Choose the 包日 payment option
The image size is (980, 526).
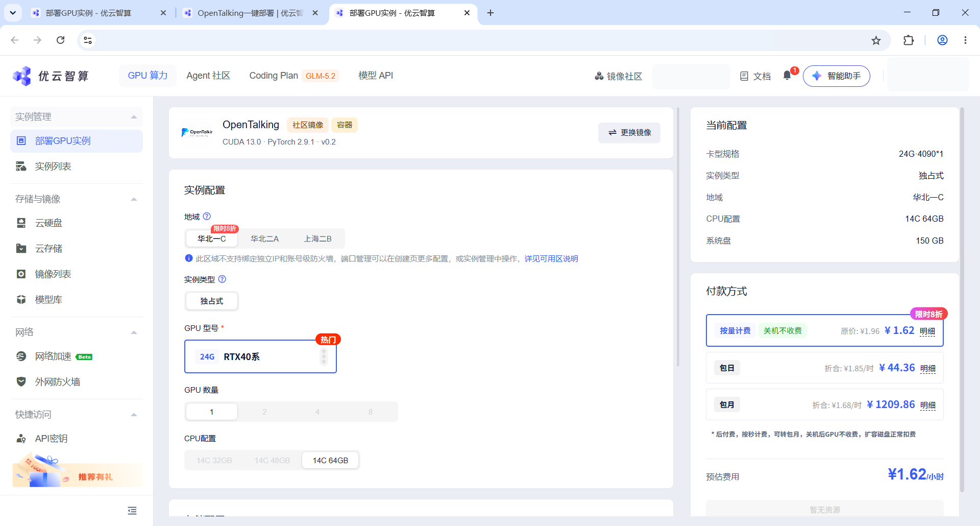824,368
